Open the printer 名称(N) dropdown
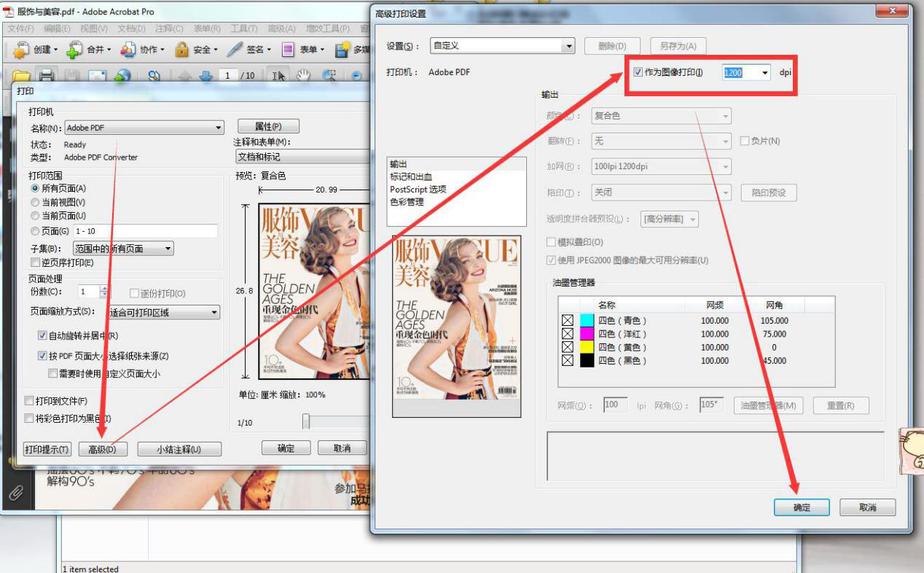The height and width of the screenshot is (573, 924). coord(144,128)
